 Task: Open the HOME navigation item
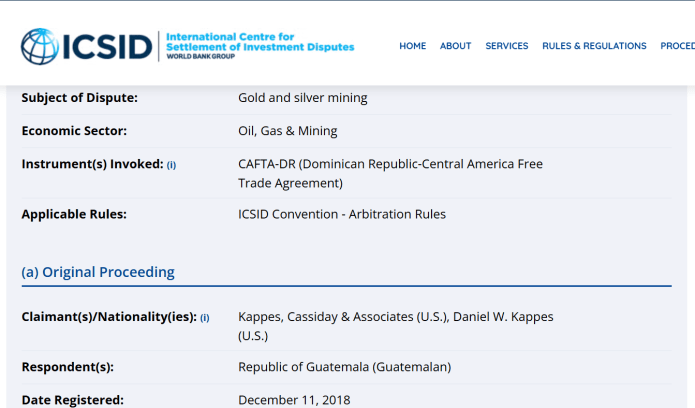tap(412, 46)
